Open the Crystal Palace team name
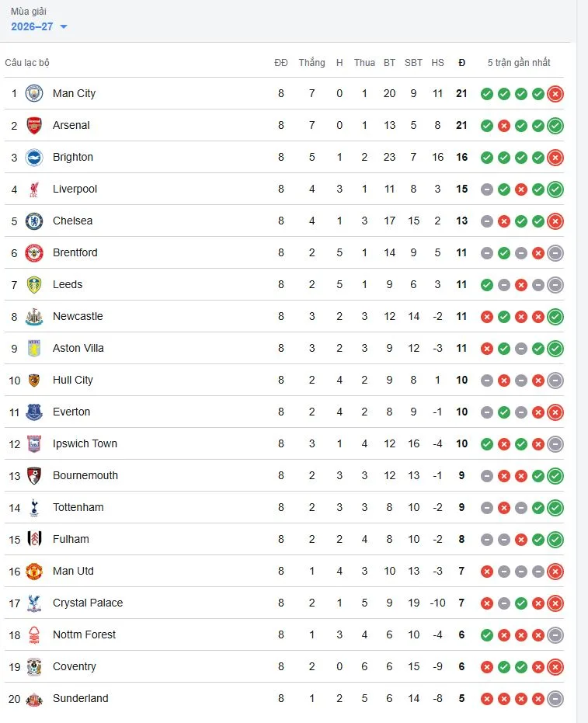Viewport: 588px width, 723px height. pos(88,603)
